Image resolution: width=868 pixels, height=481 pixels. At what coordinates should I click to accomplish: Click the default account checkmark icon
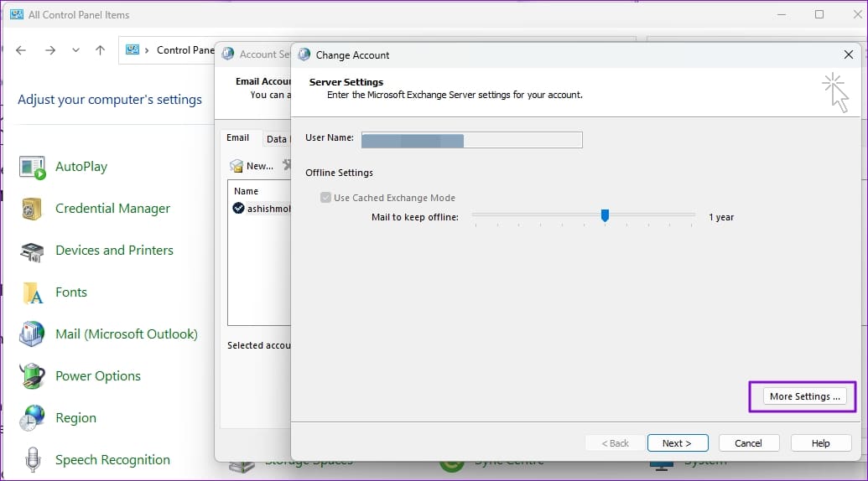click(238, 209)
